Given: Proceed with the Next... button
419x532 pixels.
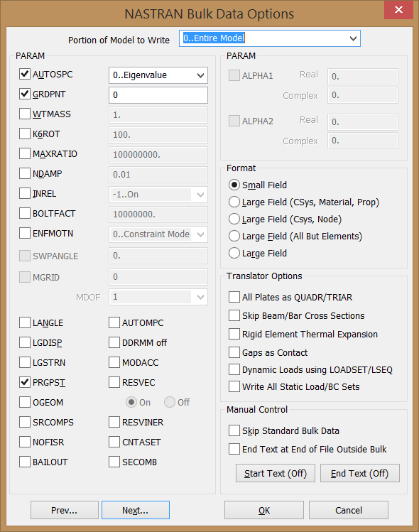Looking at the screenshot, I should pos(136,510).
